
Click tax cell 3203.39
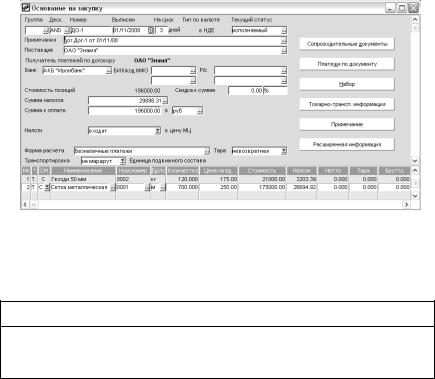tap(301, 179)
